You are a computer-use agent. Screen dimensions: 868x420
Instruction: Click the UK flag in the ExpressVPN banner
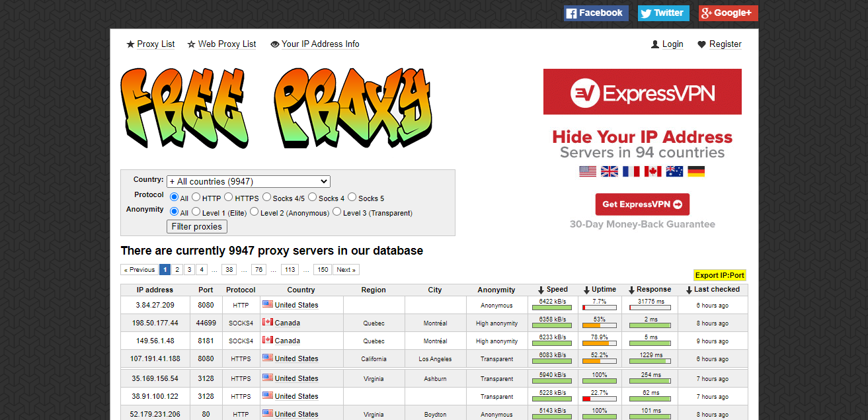pyautogui.click(x=610, y=171)
